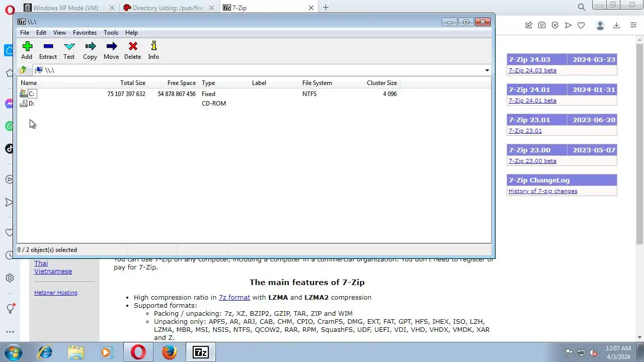
Task: Open Windows Explorer folder on taskbar
Action: click(x=76, y=352)
